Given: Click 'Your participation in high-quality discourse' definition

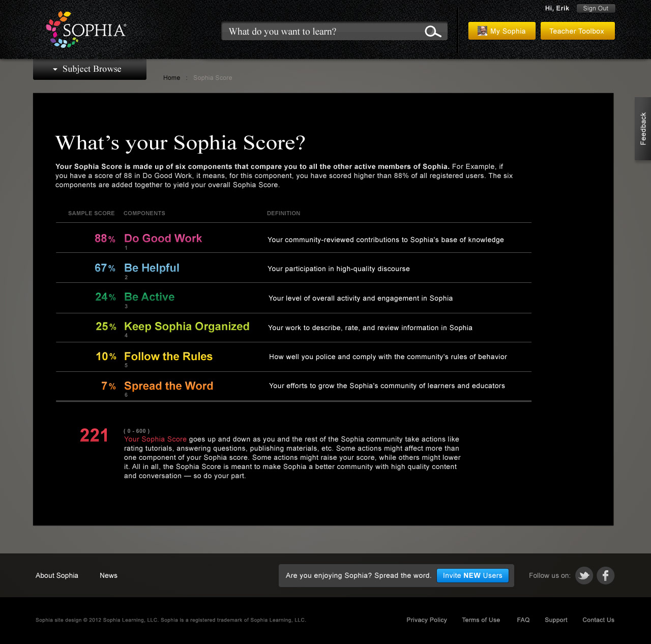Looking at the screenshot, I should 339,269.
